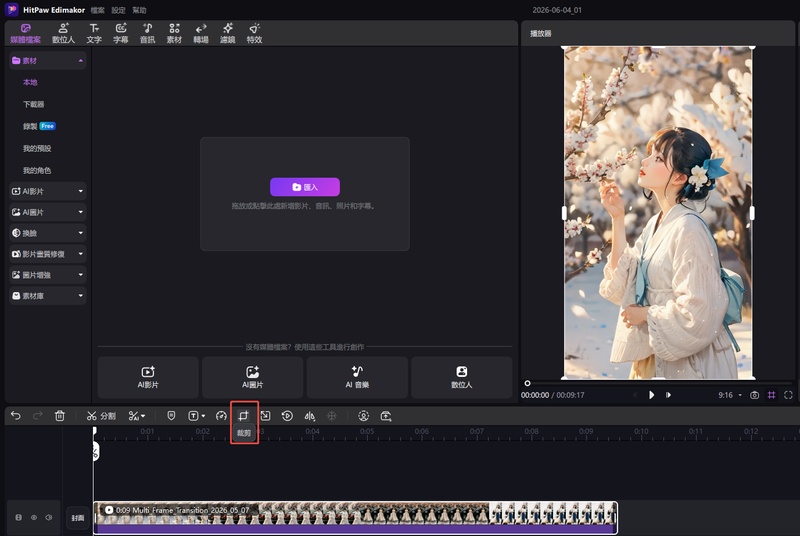This screenshot has width=800, height=536.
Task: Select 錄製 Free in the sidebar
Action: coord(39,126)
